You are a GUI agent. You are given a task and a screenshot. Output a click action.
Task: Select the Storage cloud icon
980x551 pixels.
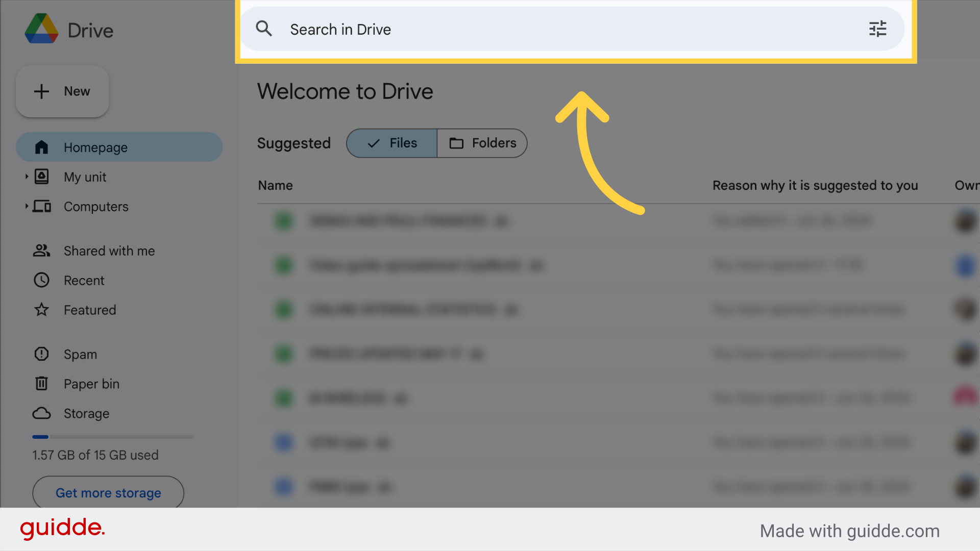click(x=41, y=413)
